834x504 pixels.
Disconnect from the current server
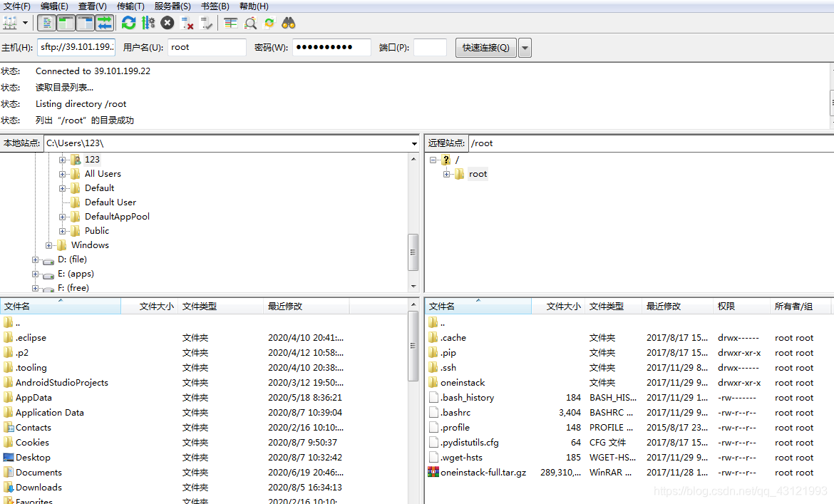point(187,23)
